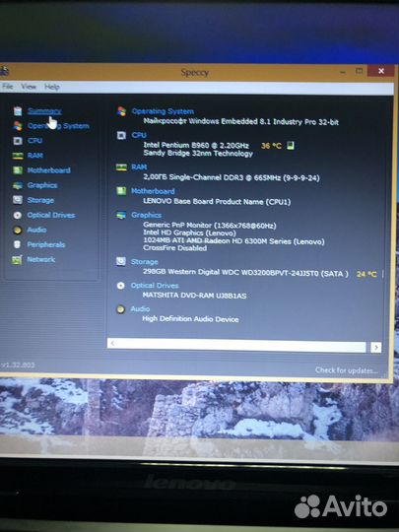Click the RAM stick icon in sidebar

18,156
